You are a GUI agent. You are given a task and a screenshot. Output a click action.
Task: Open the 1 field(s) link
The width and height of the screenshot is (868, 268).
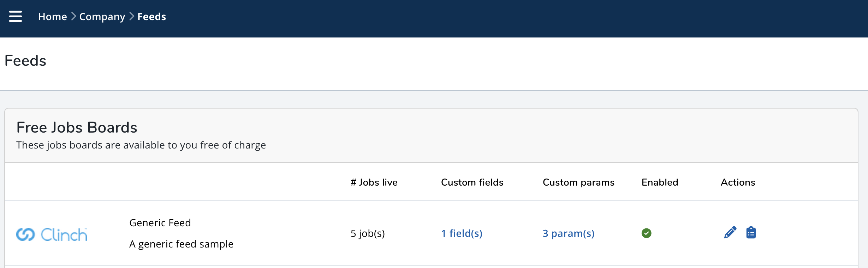pos(462,233)
